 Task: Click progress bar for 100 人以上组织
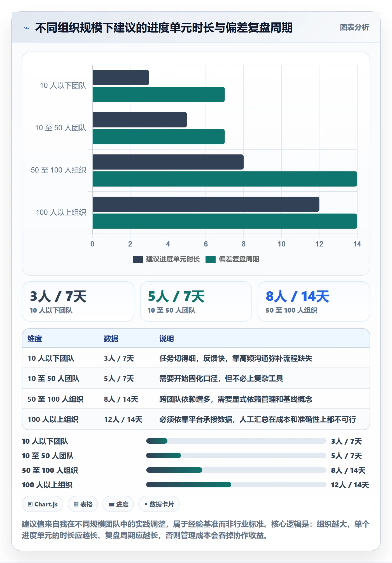(x=236, y=485)
